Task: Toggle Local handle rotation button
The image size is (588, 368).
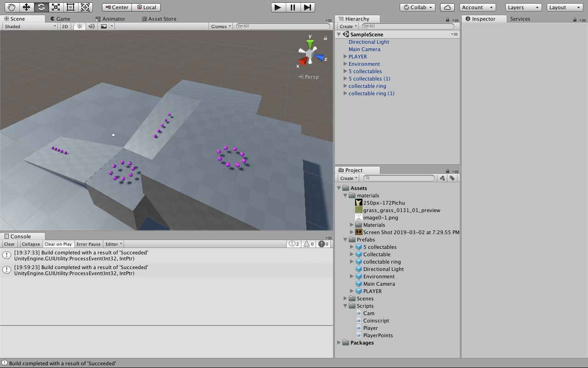Action: (x=147, y=7)
